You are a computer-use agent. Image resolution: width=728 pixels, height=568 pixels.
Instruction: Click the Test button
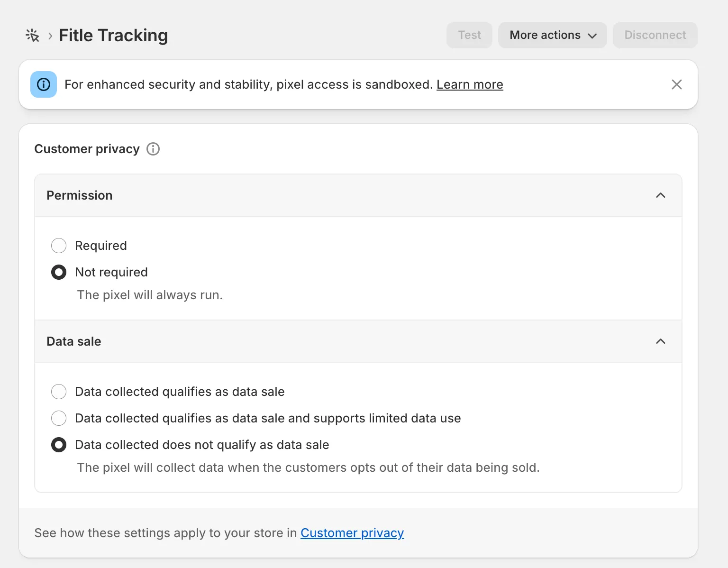(x=469, y=35)
